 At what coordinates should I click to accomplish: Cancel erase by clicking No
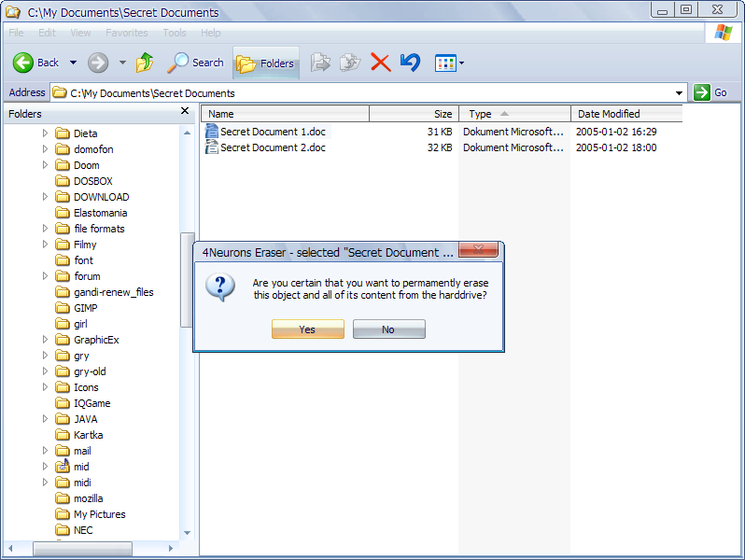tap(388, 329)
